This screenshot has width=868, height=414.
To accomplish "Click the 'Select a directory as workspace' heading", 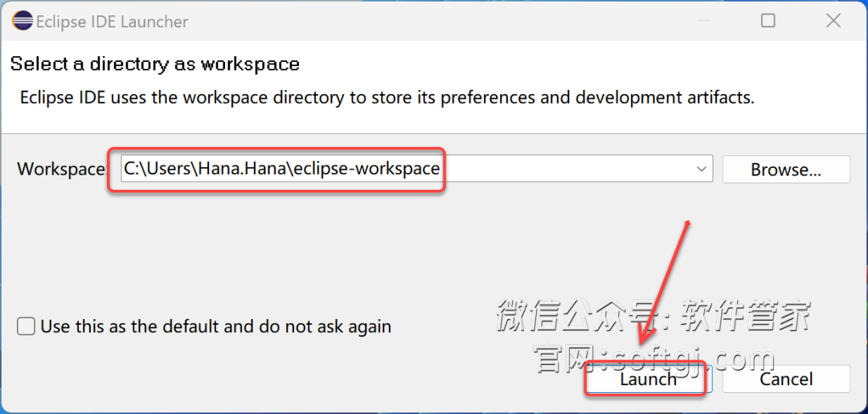I will coord(155,64).
